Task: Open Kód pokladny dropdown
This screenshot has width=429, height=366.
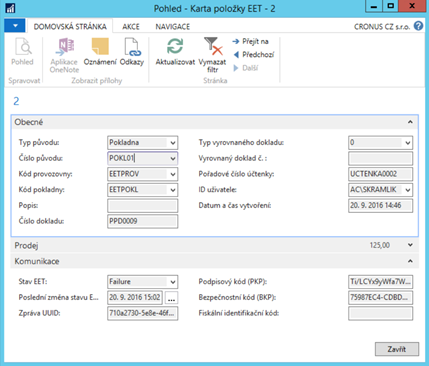Action: click(173, 190)
